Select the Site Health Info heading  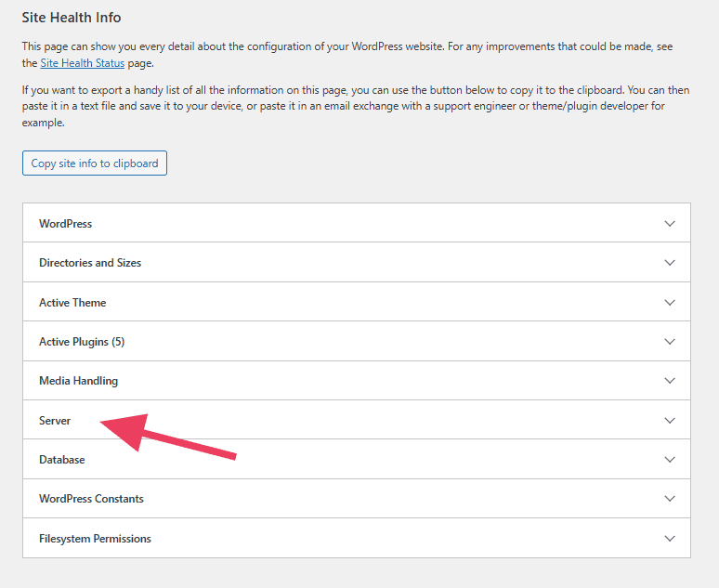[72, 18]
